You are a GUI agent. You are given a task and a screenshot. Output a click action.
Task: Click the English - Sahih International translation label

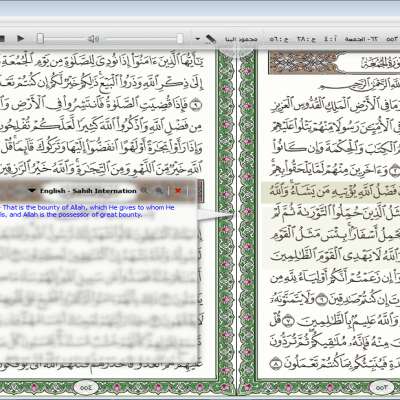[88, 191]
